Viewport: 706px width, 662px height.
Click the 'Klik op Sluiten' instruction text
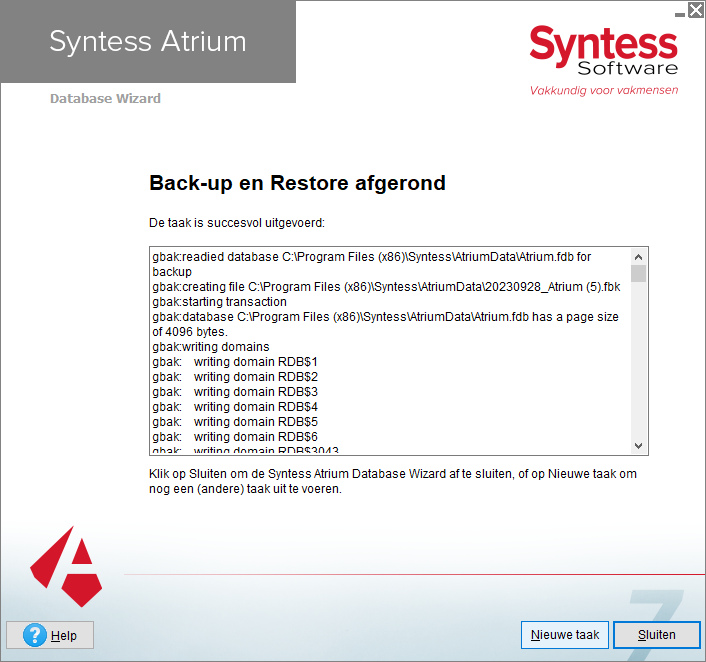[393, 481]
